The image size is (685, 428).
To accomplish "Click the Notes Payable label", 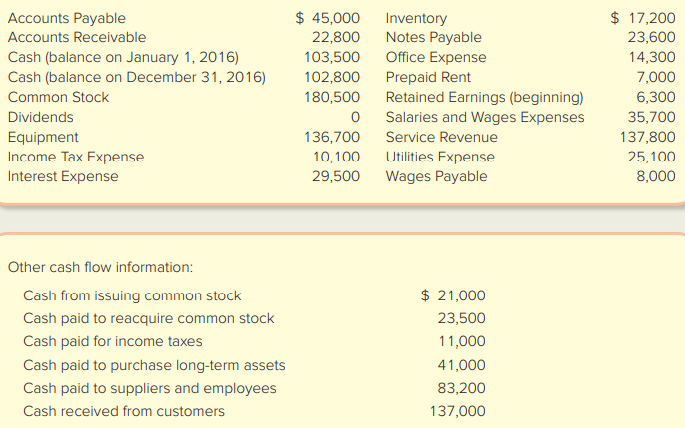I will (x=433, y=37).
